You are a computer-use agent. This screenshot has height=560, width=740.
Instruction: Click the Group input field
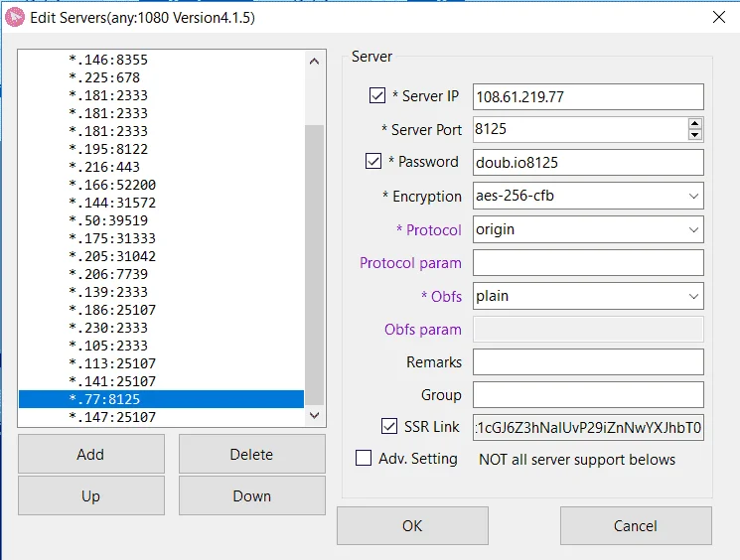point(588,394)
